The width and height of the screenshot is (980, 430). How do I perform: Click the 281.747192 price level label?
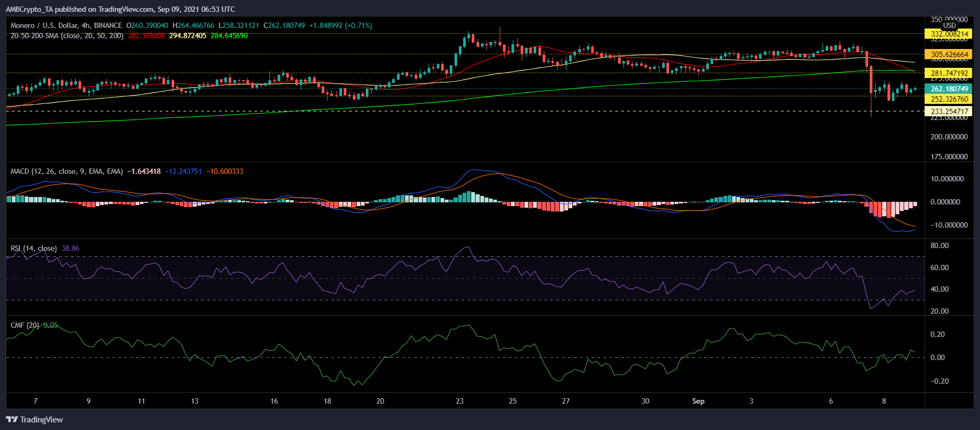pyautogui.click(x=949, y=73)
